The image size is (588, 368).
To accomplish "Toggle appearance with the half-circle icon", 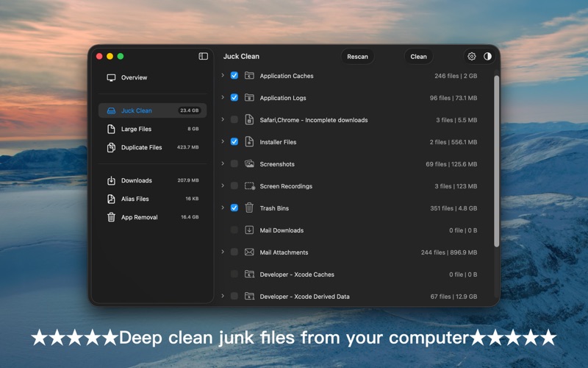I will pos(487,56).
